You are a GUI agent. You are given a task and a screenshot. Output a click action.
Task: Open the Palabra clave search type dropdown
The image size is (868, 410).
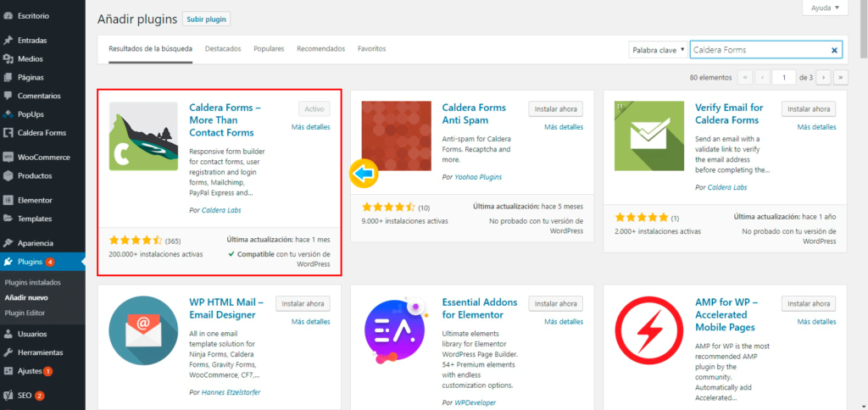click(658, 51)
